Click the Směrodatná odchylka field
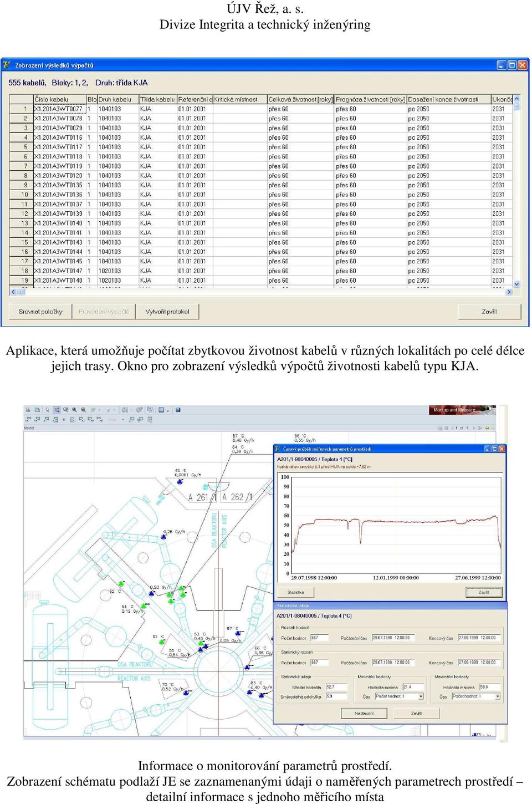Viewport: 532px width, 804px height. (336, 696)
